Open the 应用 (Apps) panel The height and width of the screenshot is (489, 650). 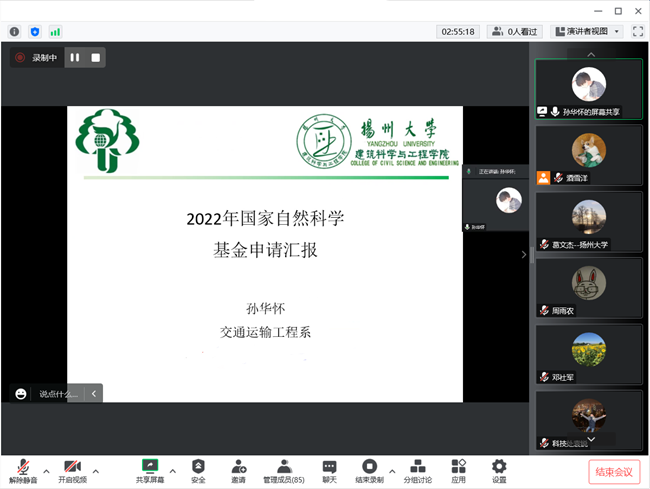pos(458,470)
